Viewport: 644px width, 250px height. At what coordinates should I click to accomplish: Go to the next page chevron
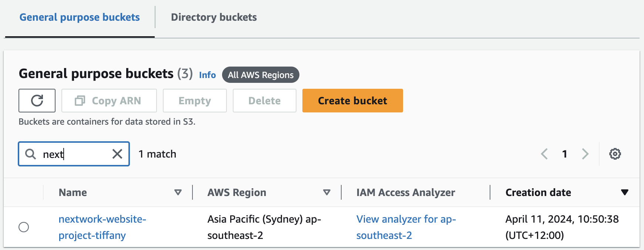coord(585,154)
